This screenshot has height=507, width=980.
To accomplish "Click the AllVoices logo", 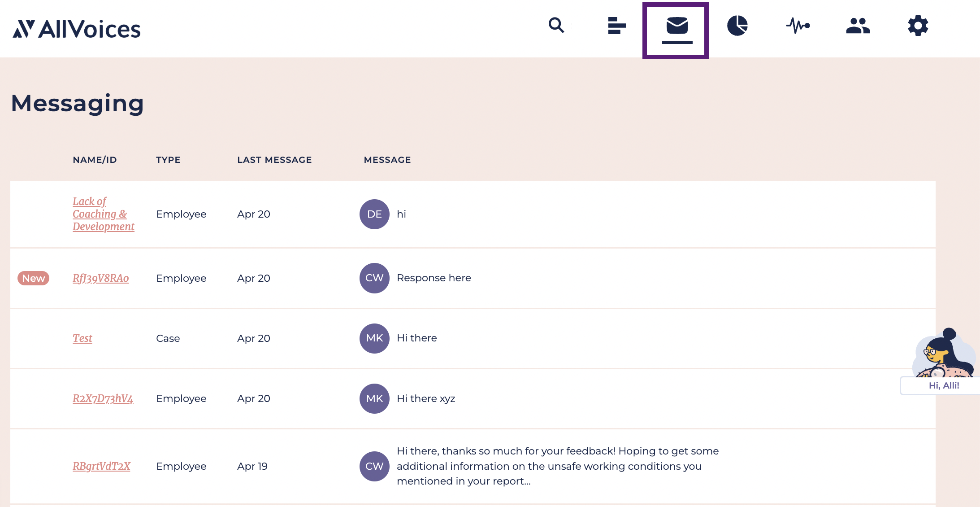I will click(77, 29).
